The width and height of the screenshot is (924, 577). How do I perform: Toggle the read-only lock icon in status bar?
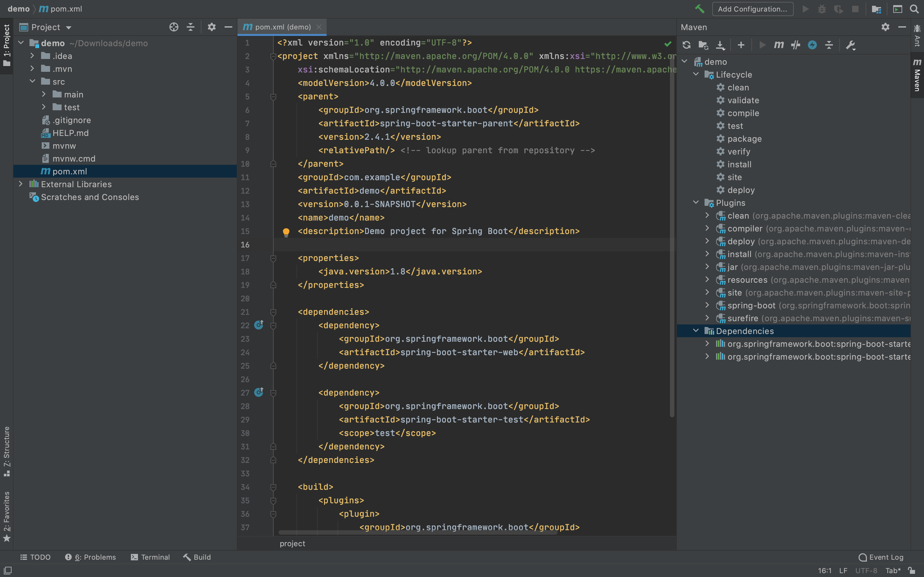pyautogui.click(x=912, y=571)
